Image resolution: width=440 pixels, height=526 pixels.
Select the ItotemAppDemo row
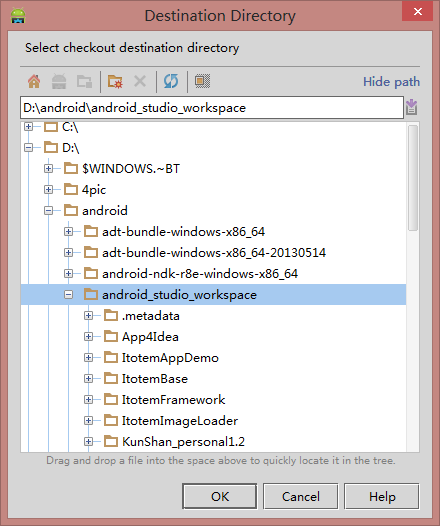213,358
